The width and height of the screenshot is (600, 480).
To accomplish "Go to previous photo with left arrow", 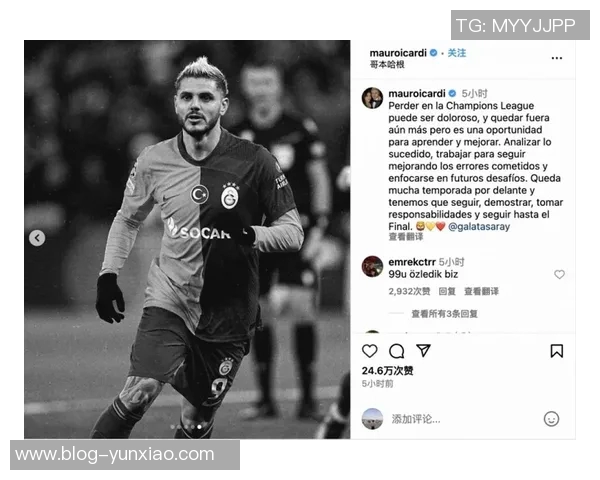I will click(37, 238).
